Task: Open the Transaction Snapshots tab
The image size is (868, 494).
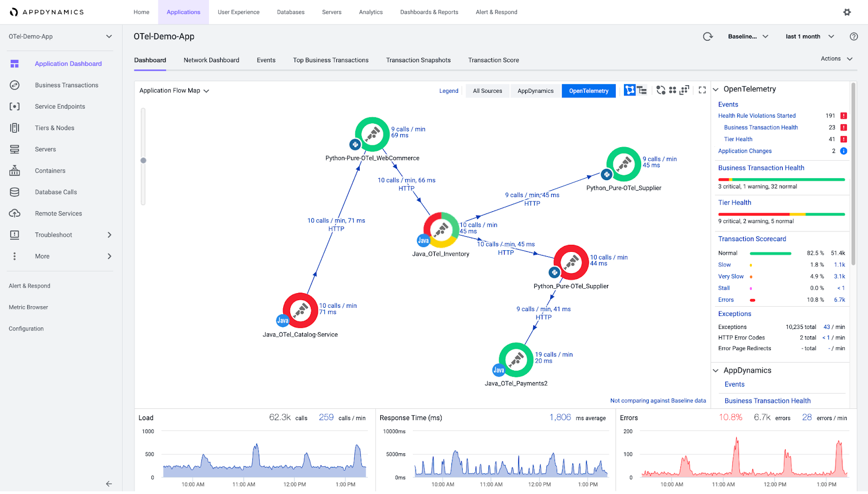Action: (418, 60)
